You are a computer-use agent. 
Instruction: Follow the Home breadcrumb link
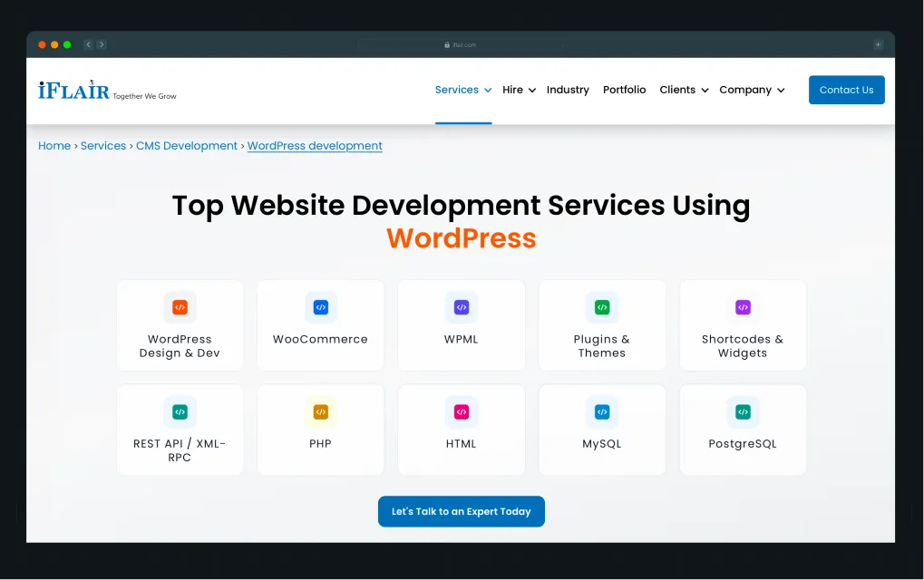(x=54, y=145)
